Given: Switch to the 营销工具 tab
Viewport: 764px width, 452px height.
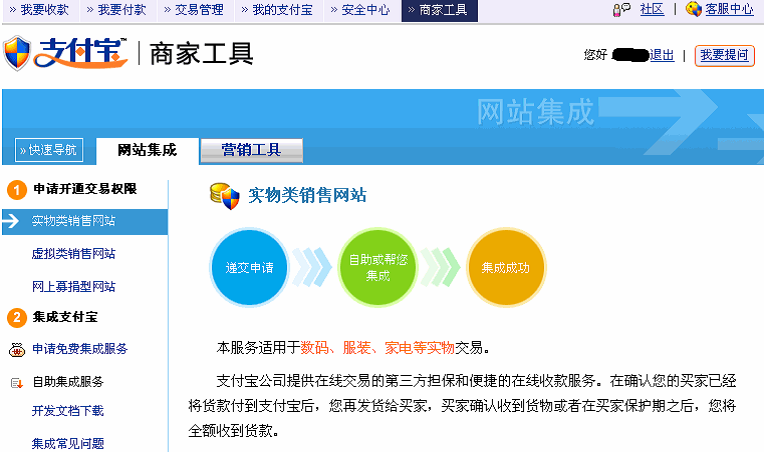Looking at the screenshot, I should (x=251, y=150).
